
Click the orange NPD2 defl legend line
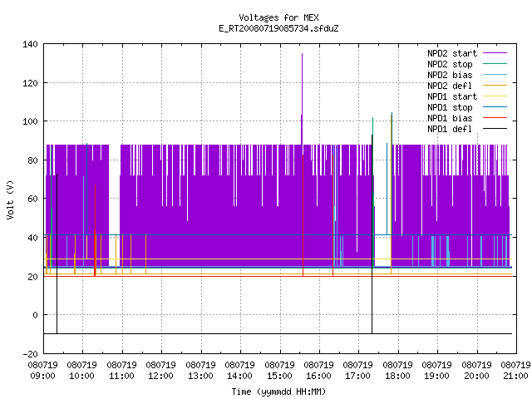pos(495,85)
